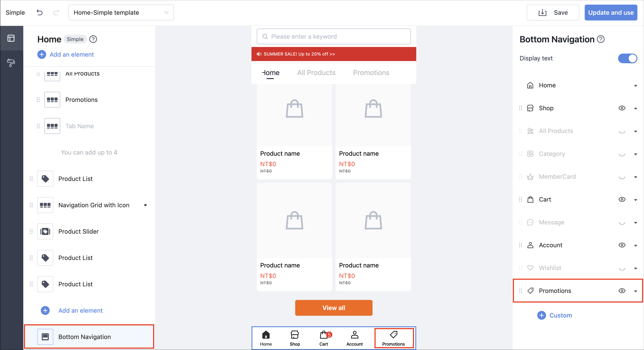Tap Promotions tag icon in preview bar

click(x=394, y=334)
